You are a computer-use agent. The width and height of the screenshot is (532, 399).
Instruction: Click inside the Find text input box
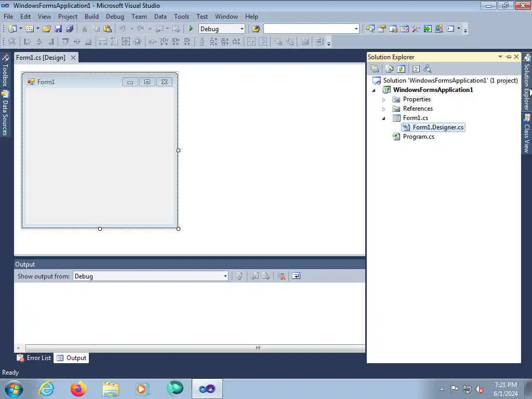309,29
